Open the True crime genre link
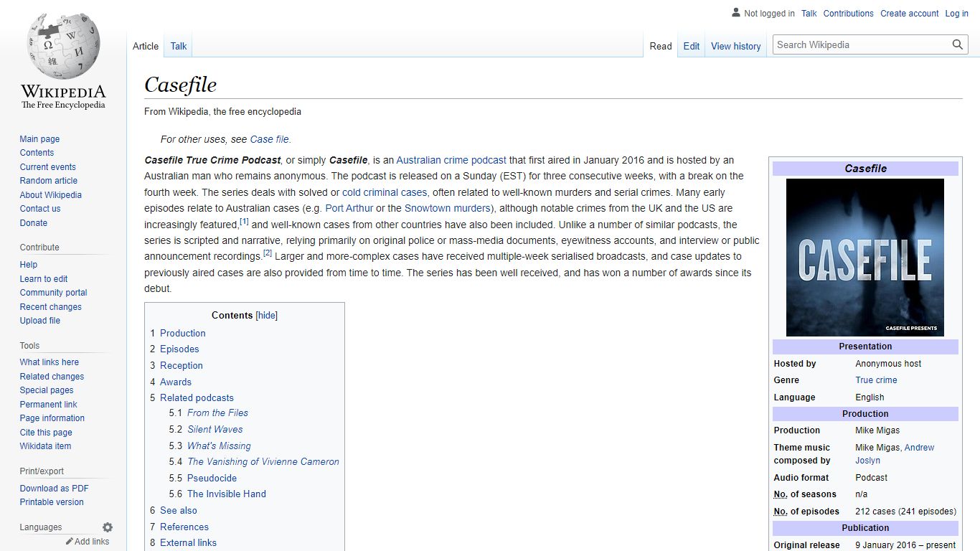Image resolution: width=980 pixels, height=551 pixels. click(876, 380)
